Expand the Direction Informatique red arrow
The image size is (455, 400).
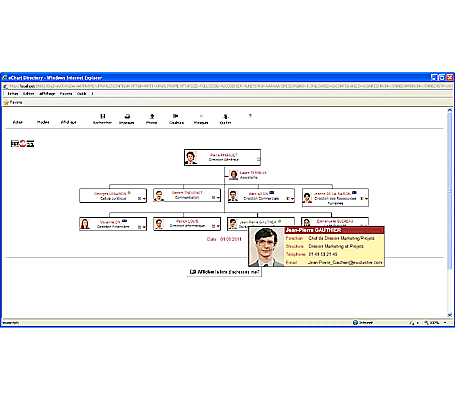(x=218, y=226)
